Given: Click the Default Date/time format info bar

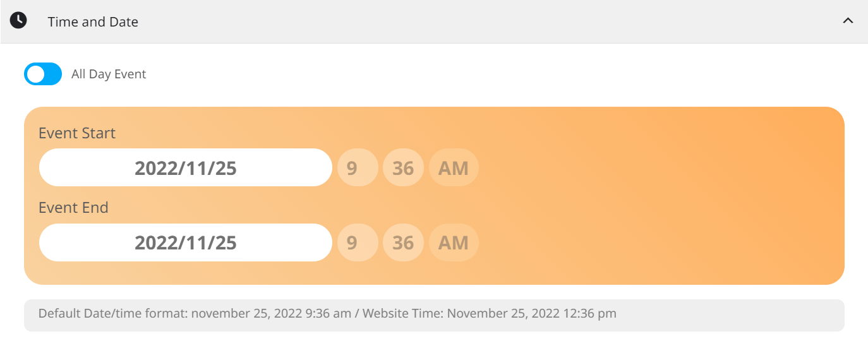Looking at the screenshot, I should pos(434,315).
